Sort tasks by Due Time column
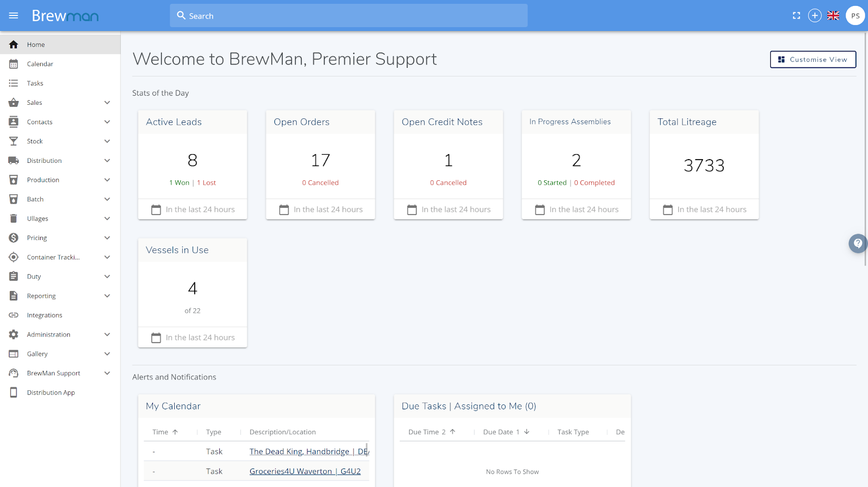Screen dimensions: 868x487 pos(432,432)
